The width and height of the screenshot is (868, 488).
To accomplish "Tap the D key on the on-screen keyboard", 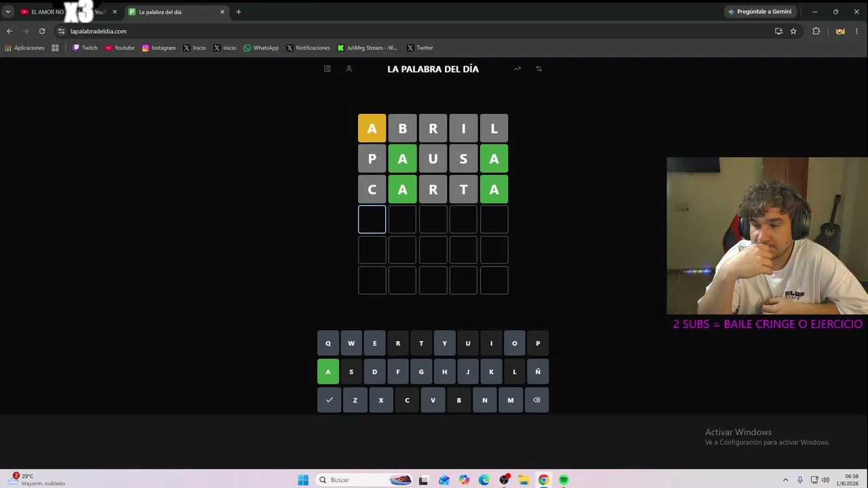I will pos(374,371).
